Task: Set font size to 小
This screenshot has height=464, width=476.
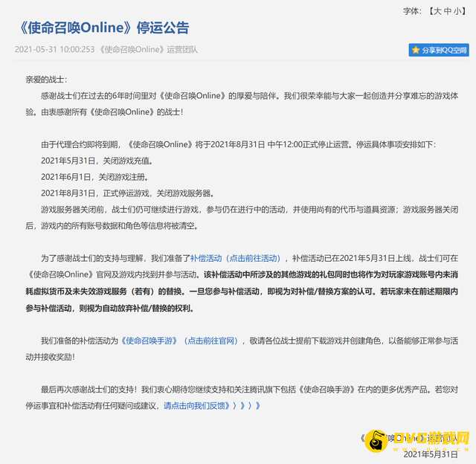Action: (457, 11)
